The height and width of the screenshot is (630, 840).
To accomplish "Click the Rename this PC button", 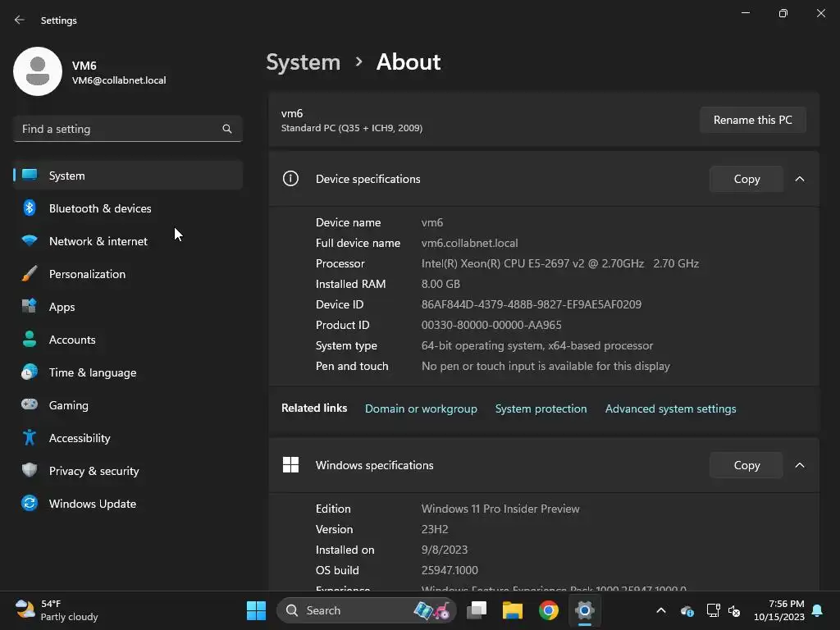I will [753, 120].
